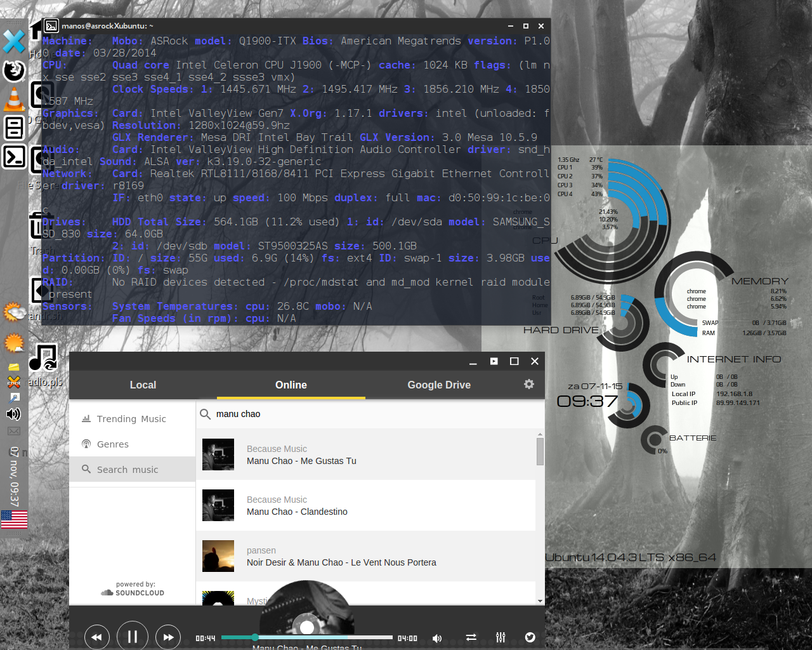812x650 pixels.
Task: Click the search results scrollbar thumb
Action: coord(540,451)
